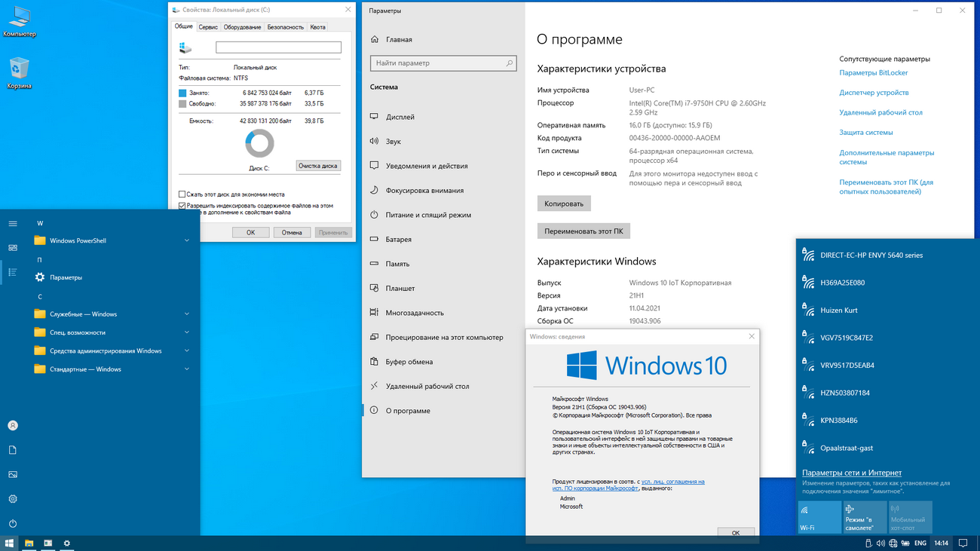This screenshot has height=551, width=980.
Task: Open the Pictures icon in Start rail
Action: tap(13, 475)
